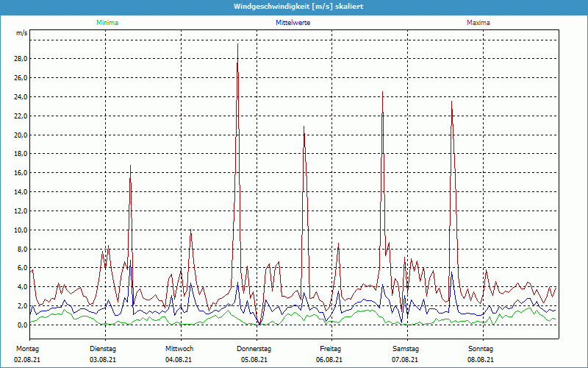
Task: Click the 04.08.21 date label
Action: coord(179,360)
